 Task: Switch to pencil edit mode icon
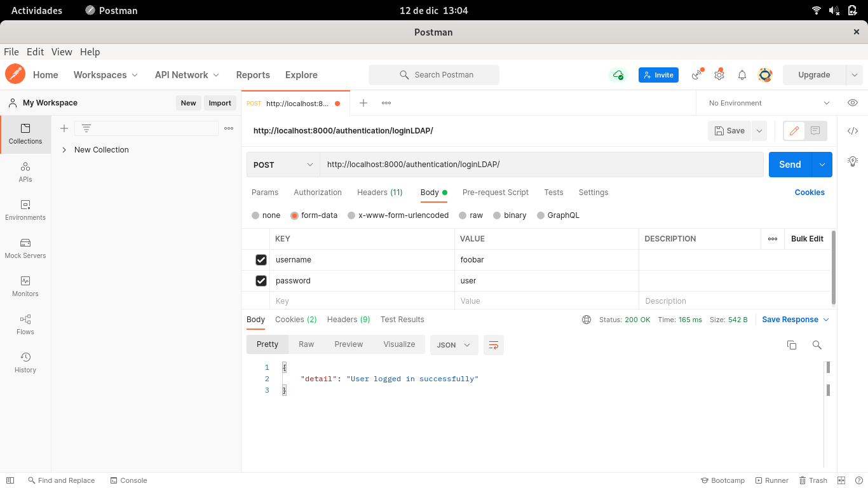[x=794, y=131]
